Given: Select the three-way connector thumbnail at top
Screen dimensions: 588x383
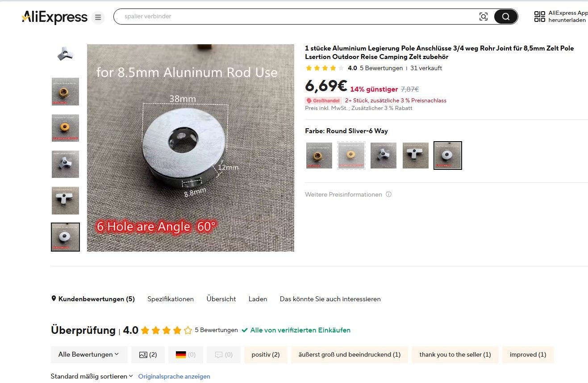Looking at the screenshot, I should (65, 55).
